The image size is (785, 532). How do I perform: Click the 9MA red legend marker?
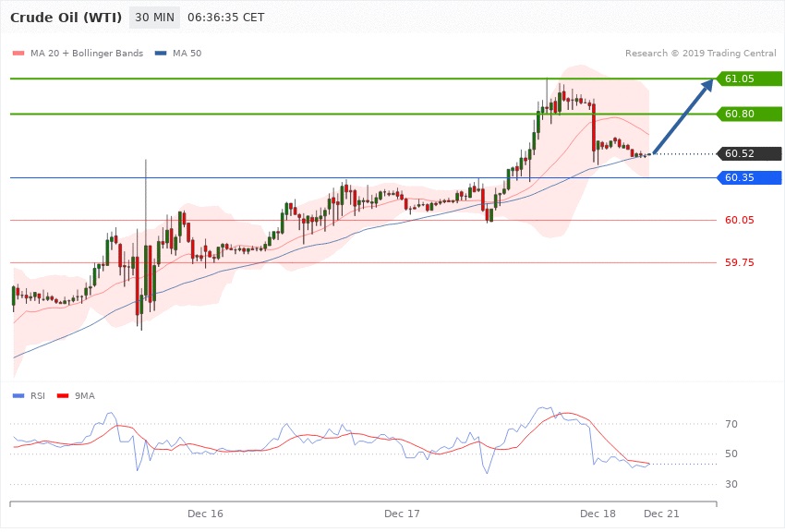63,395
